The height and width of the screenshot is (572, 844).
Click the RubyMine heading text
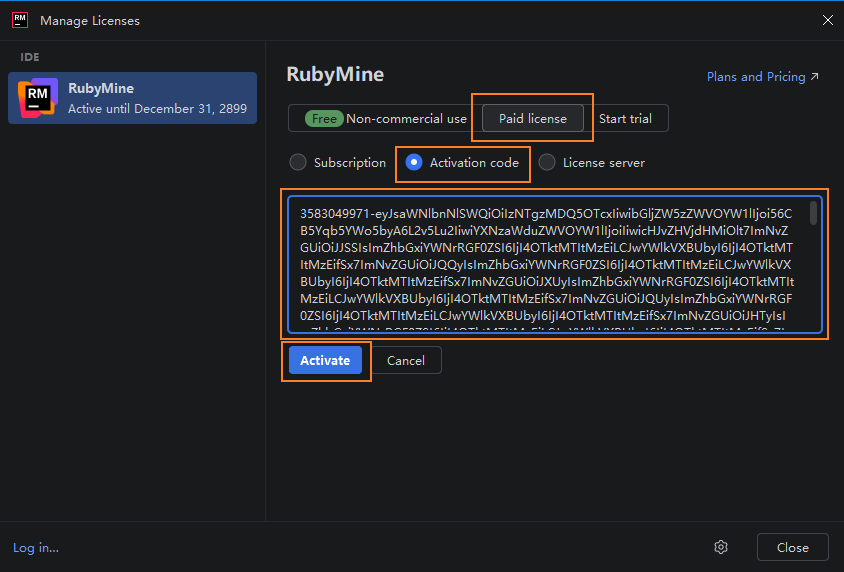click(335, 74)
